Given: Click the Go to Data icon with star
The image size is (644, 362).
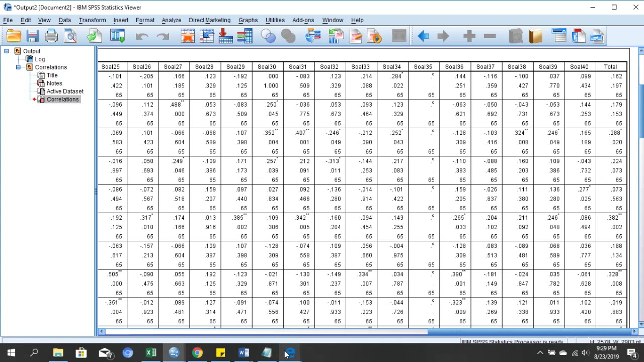Looking at the screenshot, I should coord(188,36).
